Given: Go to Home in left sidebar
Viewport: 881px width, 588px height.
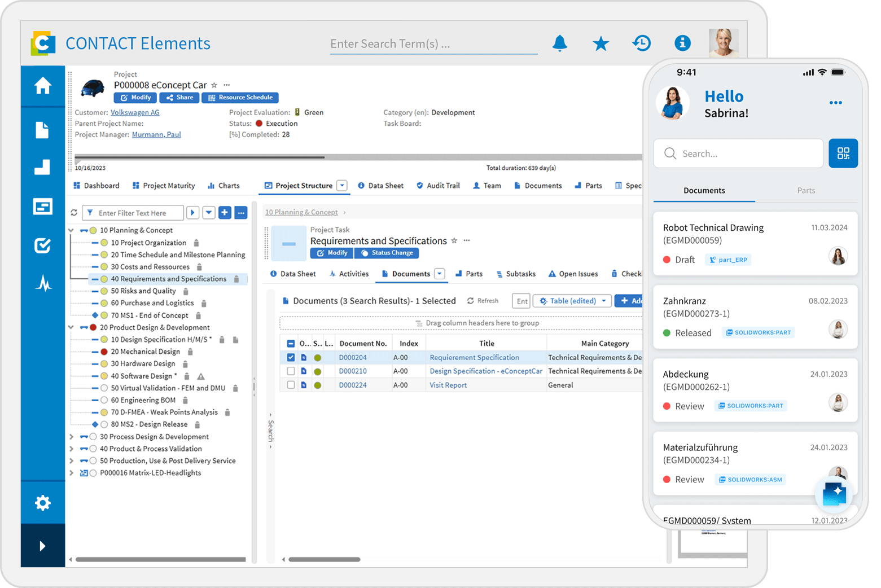Looking at the screenshot, I should (x=43, y=86).
